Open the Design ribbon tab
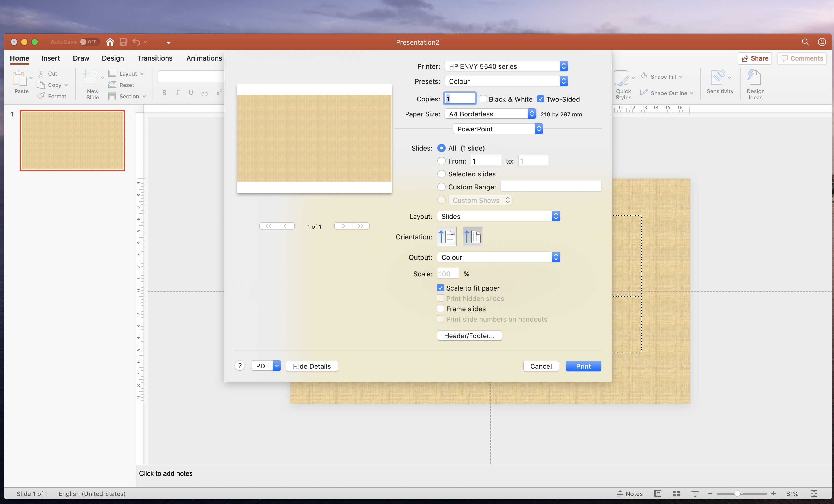The height and width of the screenshot is (504, 834). [x=113, y=58]
